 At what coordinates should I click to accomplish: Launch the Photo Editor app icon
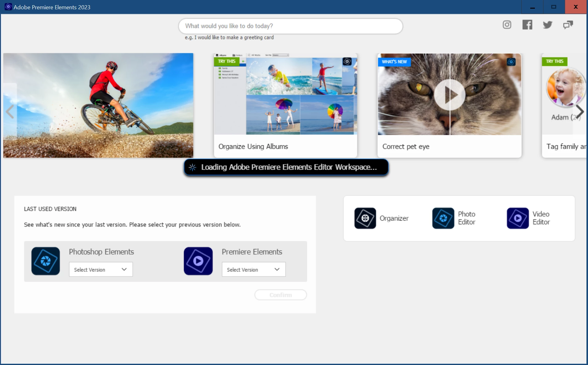(443, 218)
